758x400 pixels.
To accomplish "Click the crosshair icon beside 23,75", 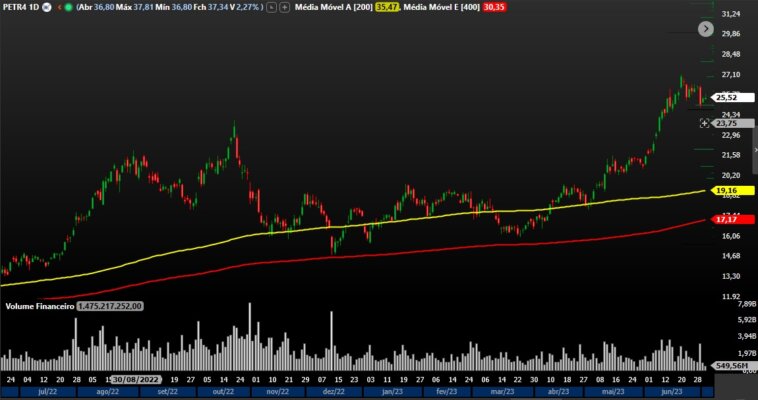I will tap(704, 123).
